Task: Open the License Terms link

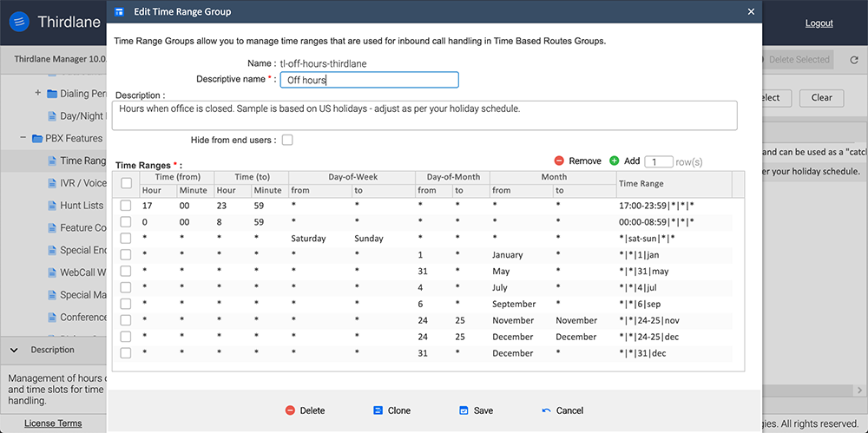Action: (53, 423)
